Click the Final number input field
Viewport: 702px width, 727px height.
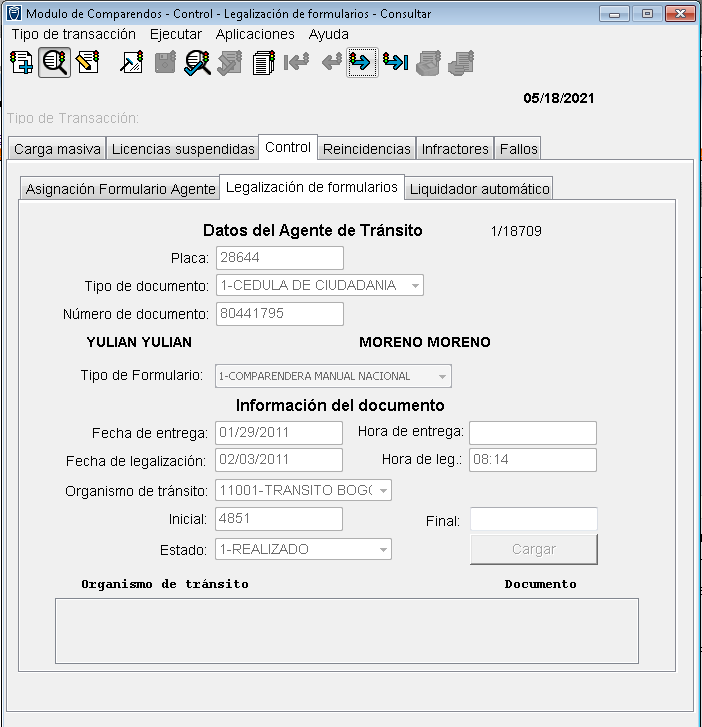pyautogui.click(x=533, y=520)
